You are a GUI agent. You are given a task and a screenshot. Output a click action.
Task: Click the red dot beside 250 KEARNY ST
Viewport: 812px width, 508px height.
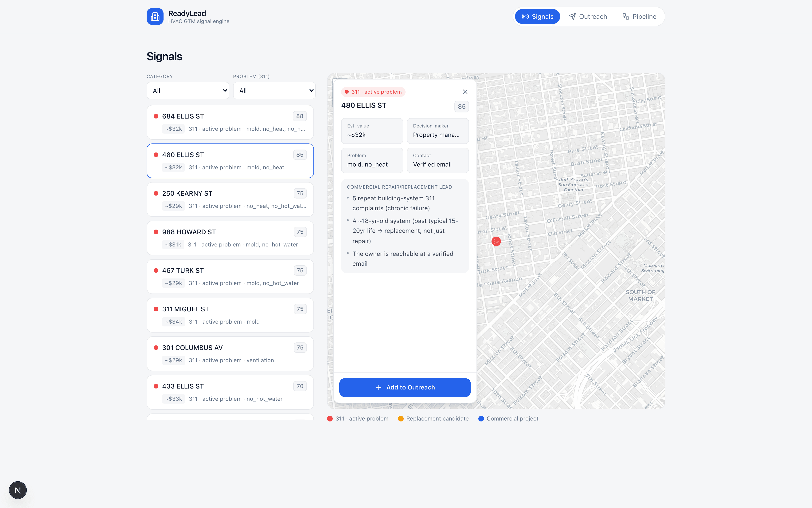(156, 194)
